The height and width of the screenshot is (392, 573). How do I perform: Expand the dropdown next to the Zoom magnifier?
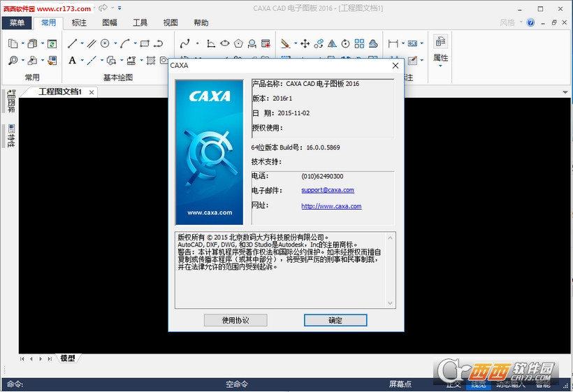(x=22, y=60)
